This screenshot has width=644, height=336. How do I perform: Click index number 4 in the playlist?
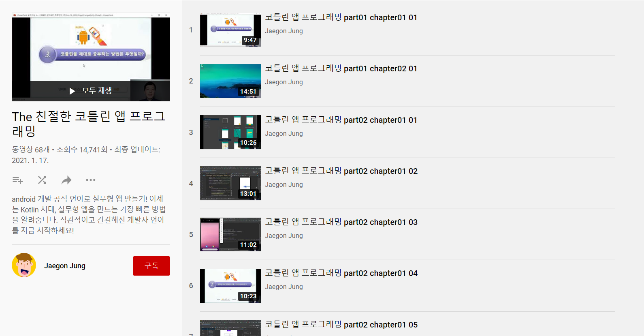pyautogui.click(x=191, y=184)
